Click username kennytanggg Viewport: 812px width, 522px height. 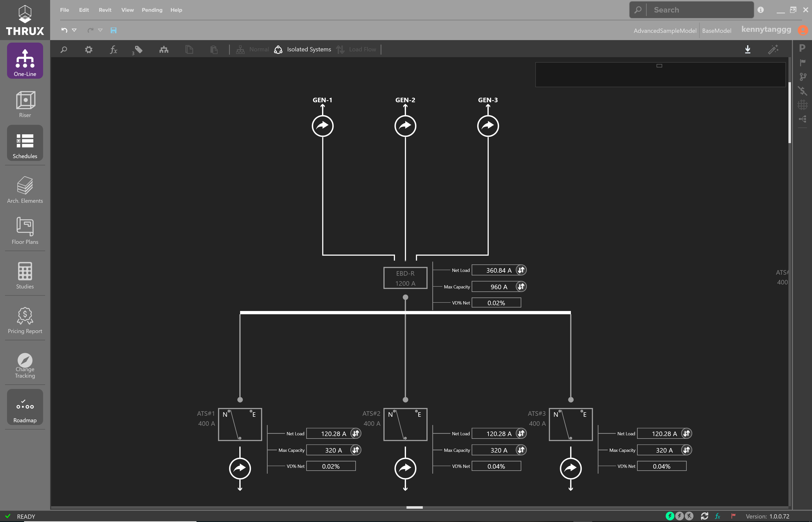766,30
